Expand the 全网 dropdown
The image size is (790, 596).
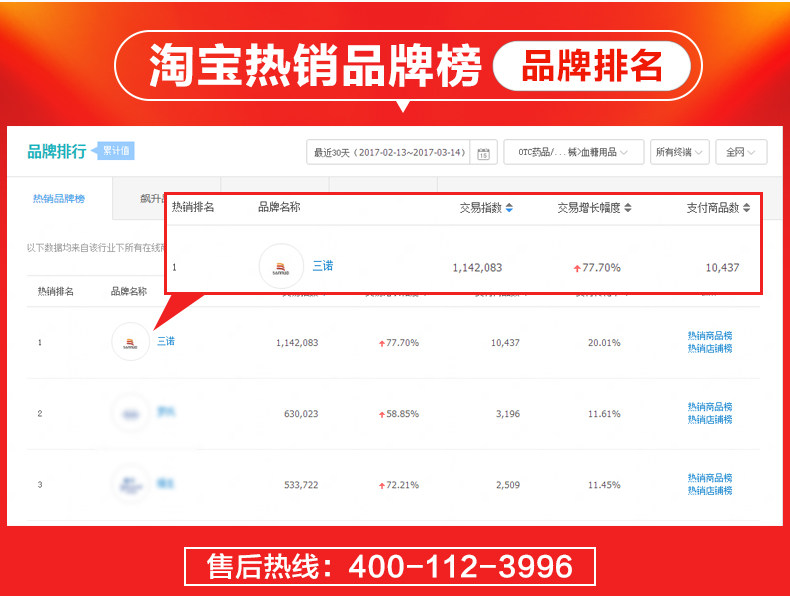[x=741, y=152]
